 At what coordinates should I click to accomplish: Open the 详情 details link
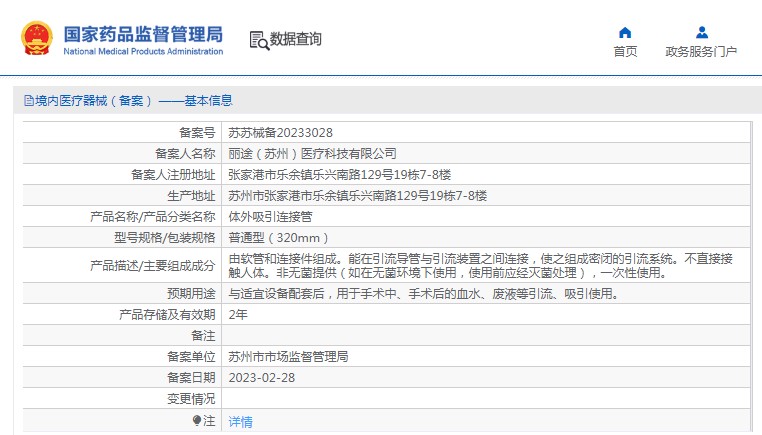(x=241, y=421)
